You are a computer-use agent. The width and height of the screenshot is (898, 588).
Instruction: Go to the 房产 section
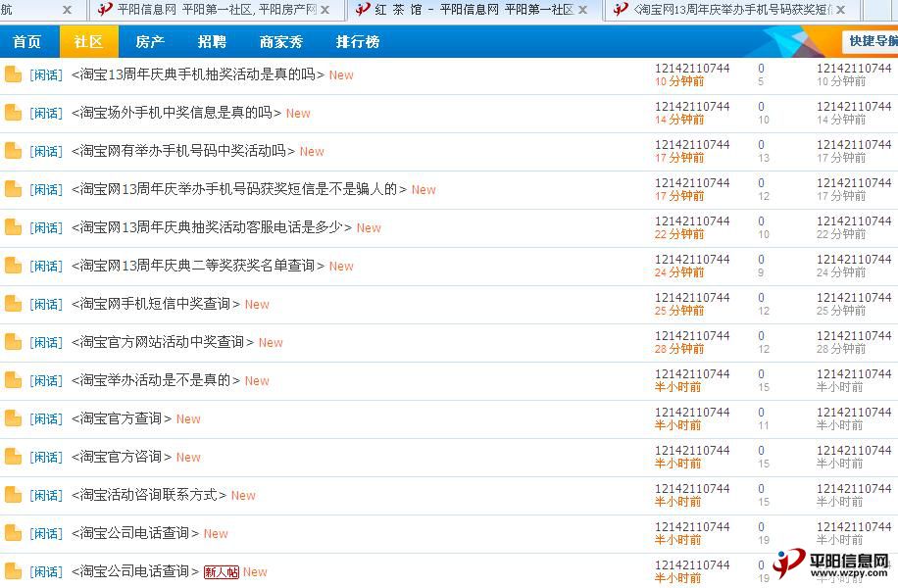pyautogui.click(x=150, y=42)
